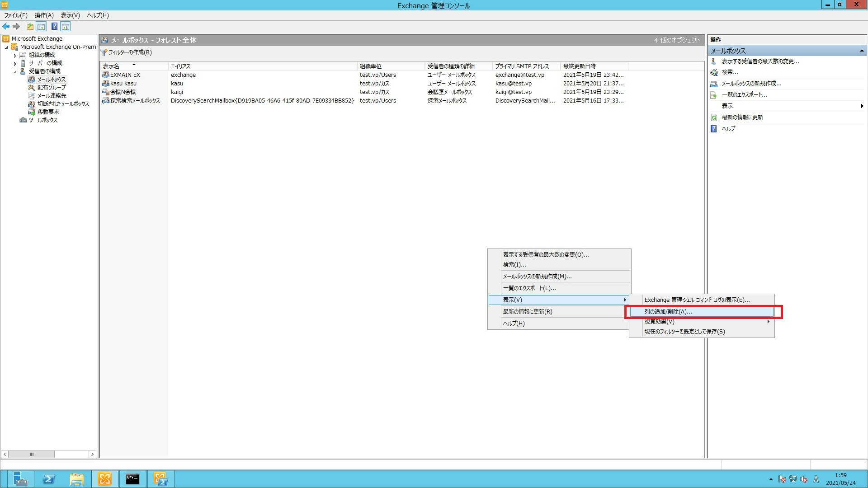This screenshot has height=488, width=868.
Task: Click the Up one level folder icon
Action: [30, 27]
